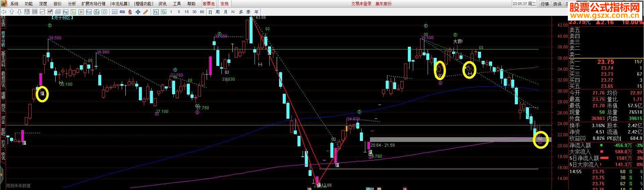
Task: Open the 分析 menu
Action: pos(72,4)
